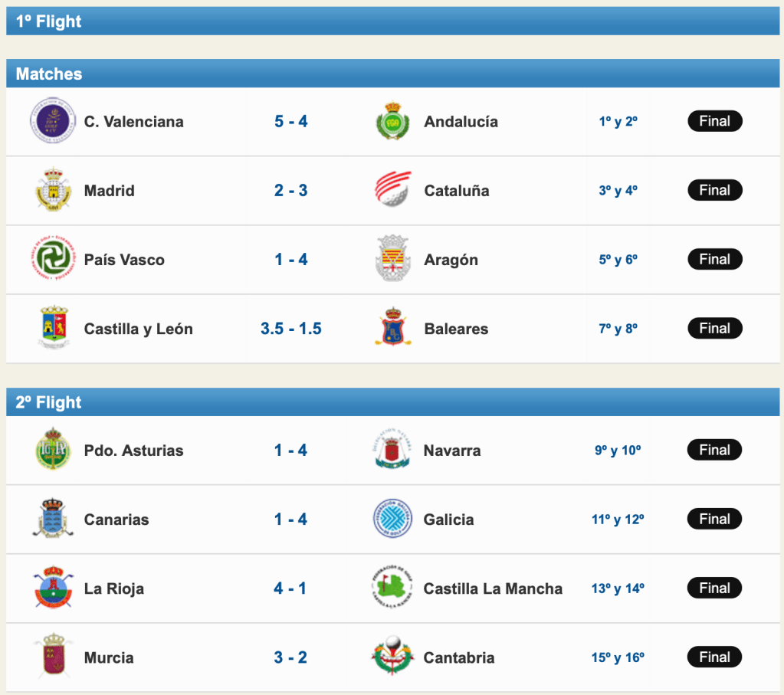Click the Cataluña red striped logo
Viewport: 784px width, 695px height.
393,190
